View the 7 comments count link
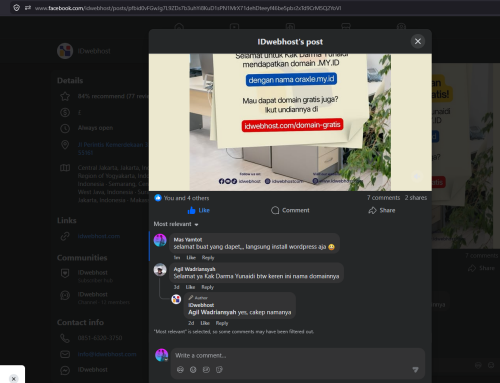 coord(383,198)
